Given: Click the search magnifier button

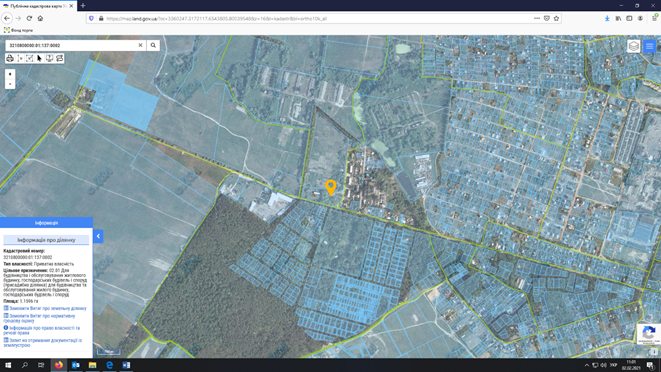Looking at the screenshot, I should coord(153,45).
